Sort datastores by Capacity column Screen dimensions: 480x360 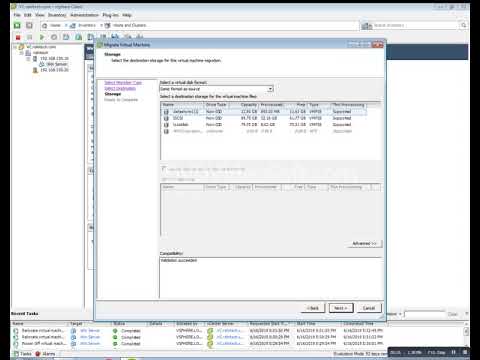click(x=244, y=105)
